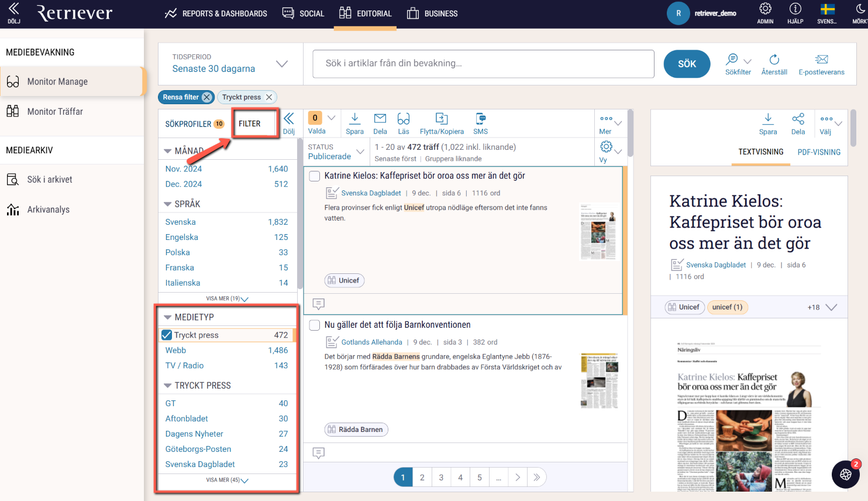This screenshot has height=501, width=868.
Task: Go to results page 2
Action: pyautogui.click(x=422, y=478)
